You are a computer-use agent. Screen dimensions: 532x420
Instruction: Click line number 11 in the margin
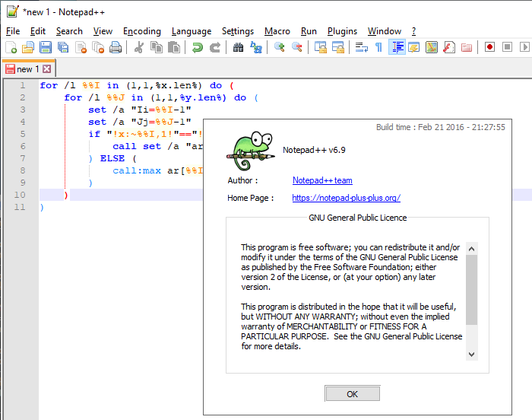pyautogui.click(x=20, y=207)
